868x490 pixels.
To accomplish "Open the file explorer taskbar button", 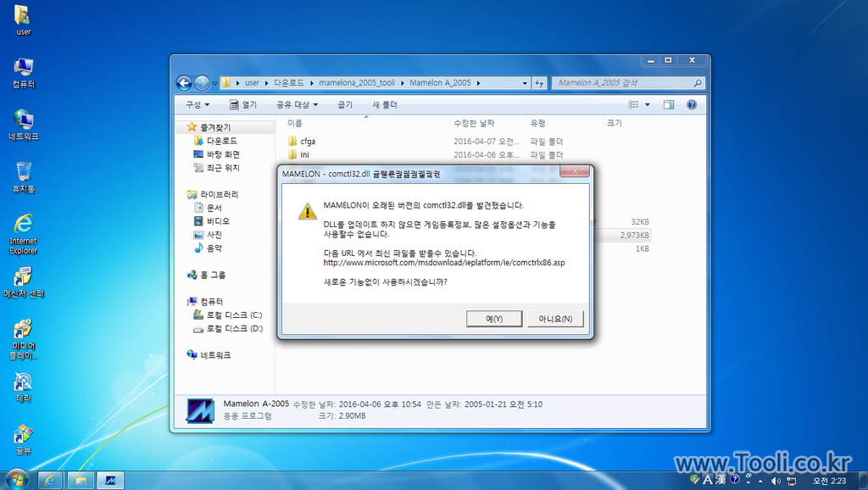I will [81, 480].
